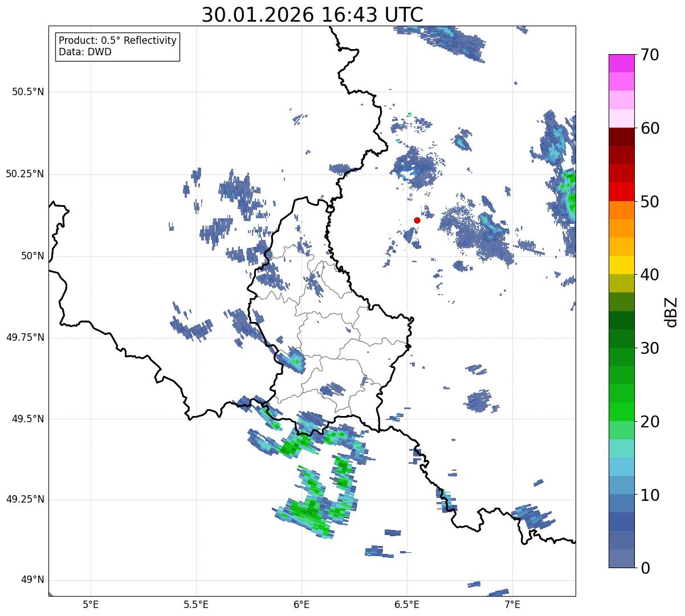This screenshot has width=685, height=616.
Task: Click the 5°E longitude label
Action: click(x=91, y=605)
